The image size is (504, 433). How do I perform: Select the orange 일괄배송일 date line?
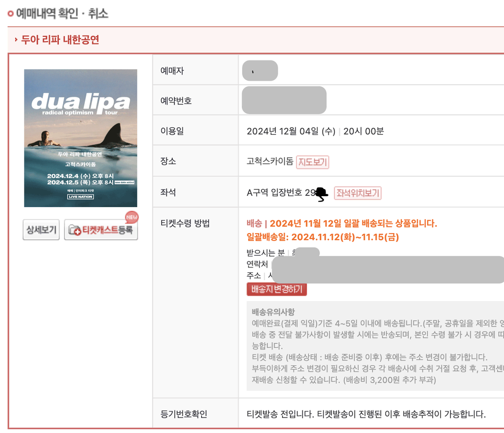click(323, 237)
